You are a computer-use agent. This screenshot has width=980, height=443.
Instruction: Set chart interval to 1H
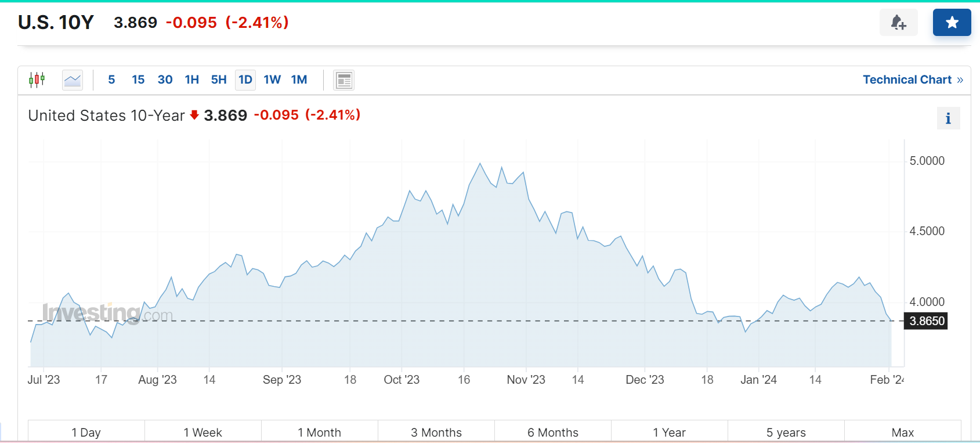(191, 80)
